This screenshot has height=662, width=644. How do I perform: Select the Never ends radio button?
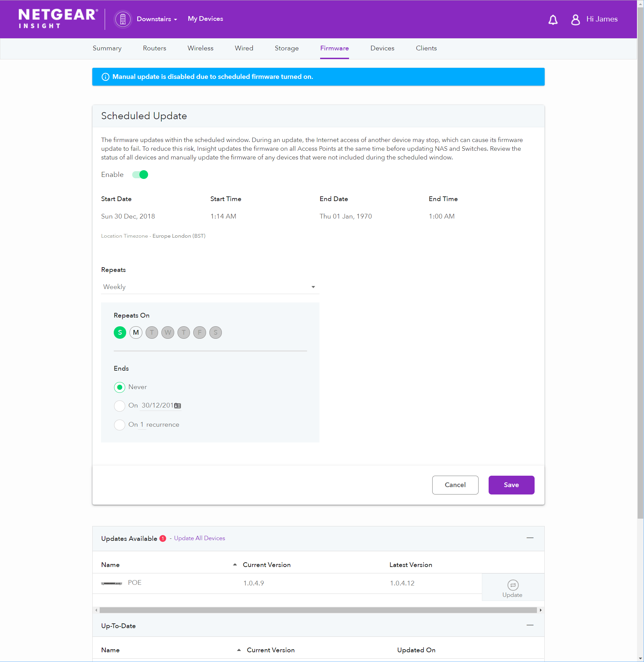(119, 387)
